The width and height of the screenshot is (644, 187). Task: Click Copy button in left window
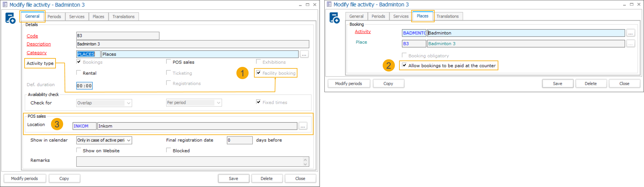point(64,178)
